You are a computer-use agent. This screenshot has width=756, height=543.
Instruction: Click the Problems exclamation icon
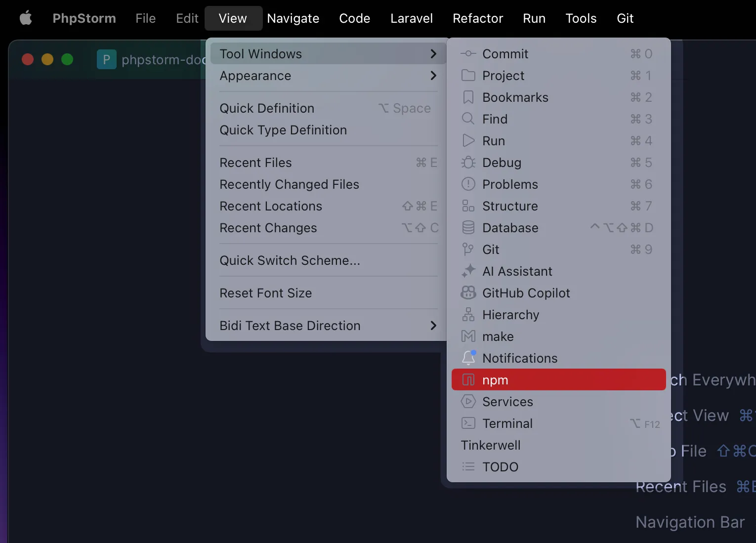[468, 184]
